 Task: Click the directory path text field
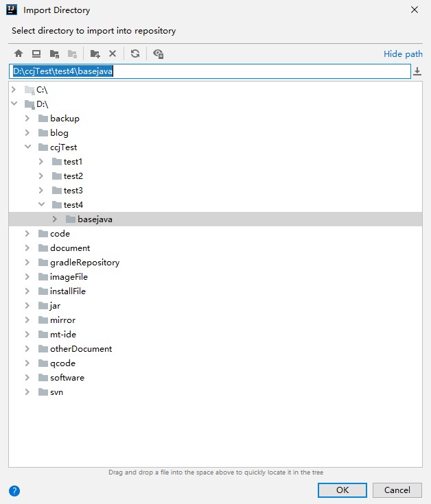206,71
